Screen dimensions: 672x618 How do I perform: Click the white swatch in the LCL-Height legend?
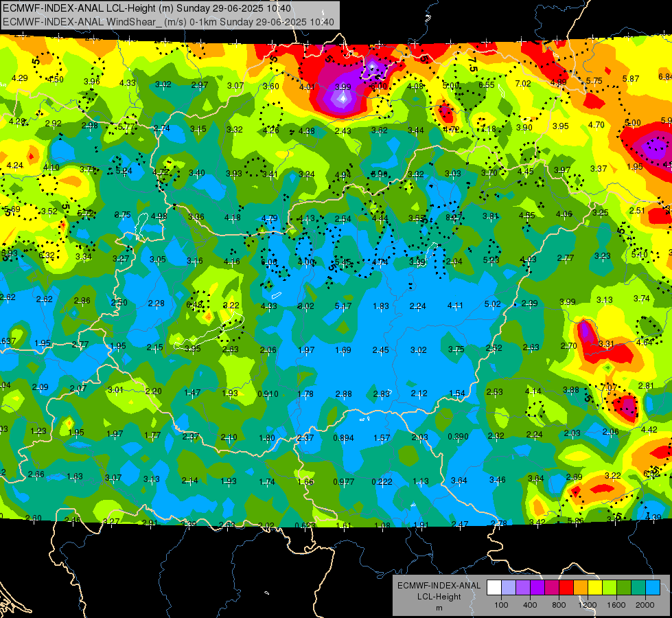[x=494, y=588]
